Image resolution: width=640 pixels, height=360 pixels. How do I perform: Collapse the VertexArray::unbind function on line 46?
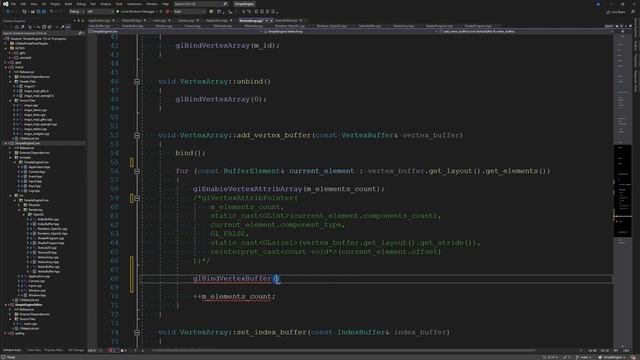tap(137, 82)
